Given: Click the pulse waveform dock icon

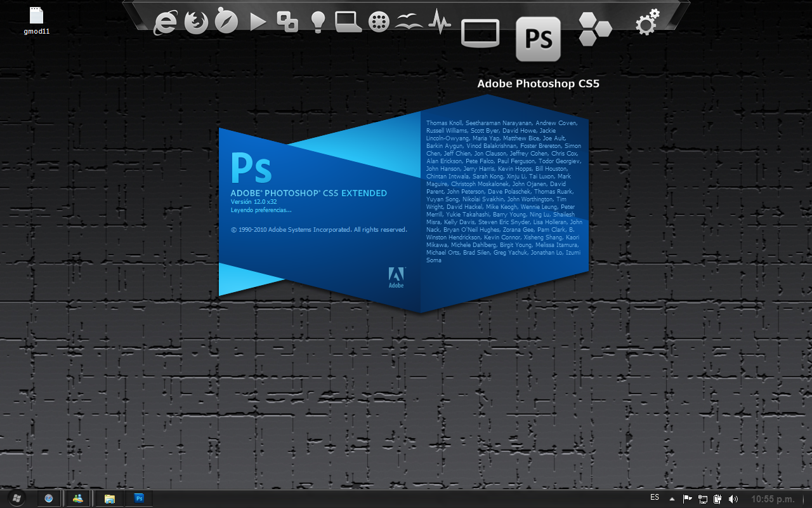Looking at the screenshot, I should (440, 21).
